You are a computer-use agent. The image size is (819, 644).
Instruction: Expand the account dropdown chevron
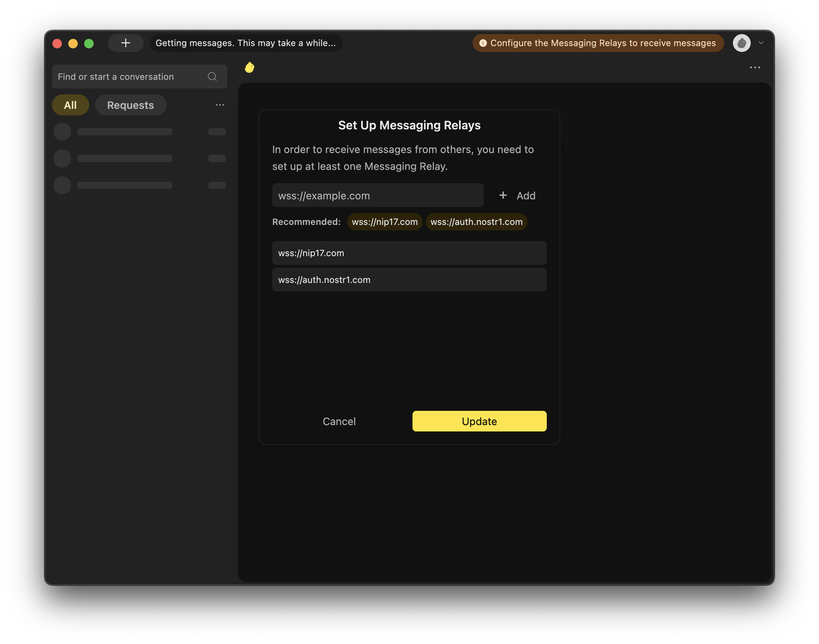[761, 43]
